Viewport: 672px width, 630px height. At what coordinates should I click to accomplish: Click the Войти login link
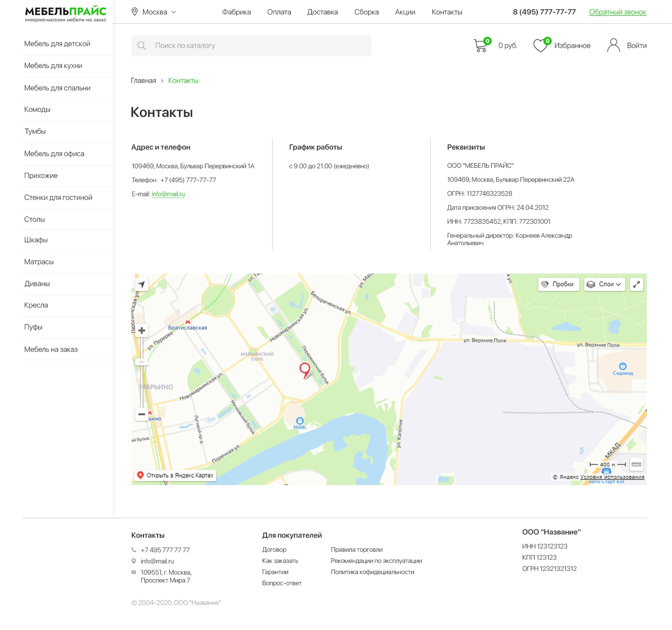pyautogui.click(x=637, y=46)
